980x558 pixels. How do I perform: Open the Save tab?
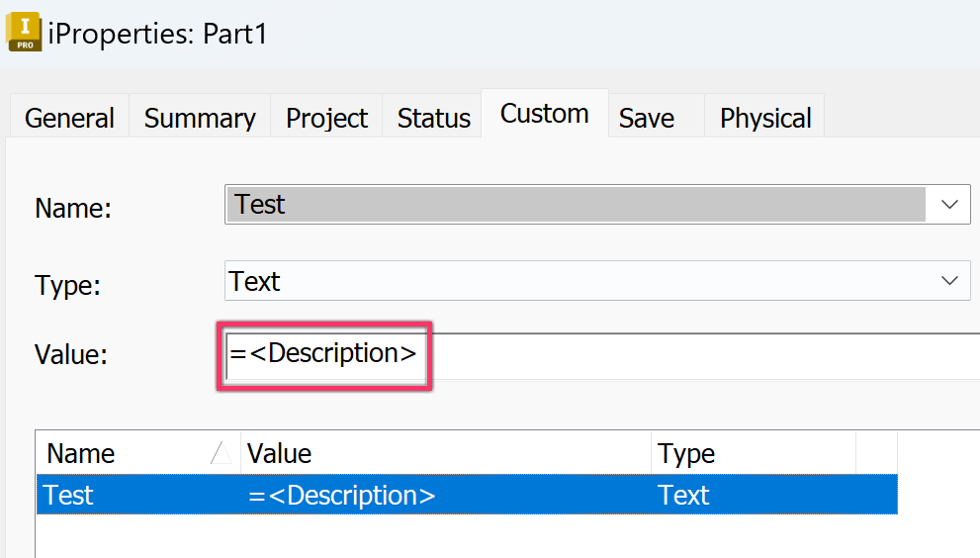(x=657, y=117)
